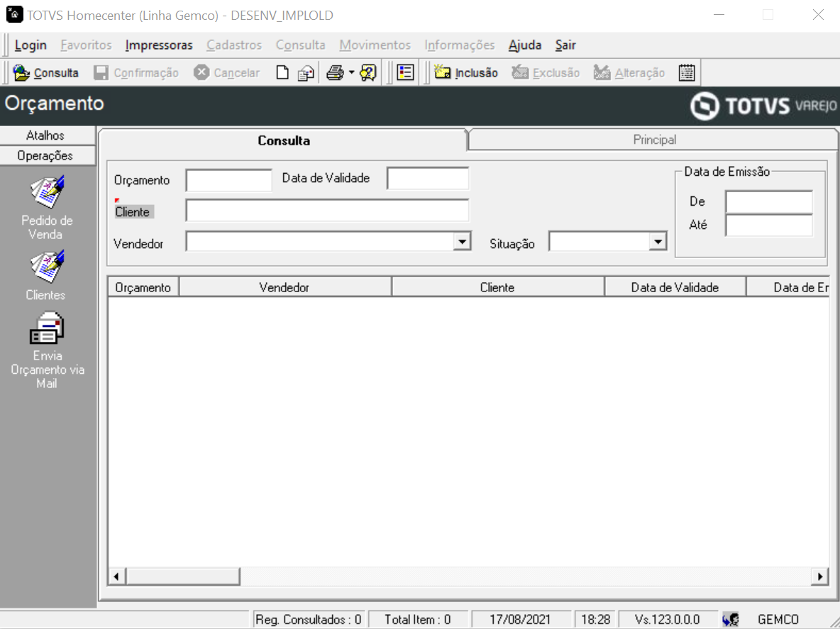Screen dimensions: 840x629
Task: Click the 18:28 time in status bar
Action: (596, 619)
